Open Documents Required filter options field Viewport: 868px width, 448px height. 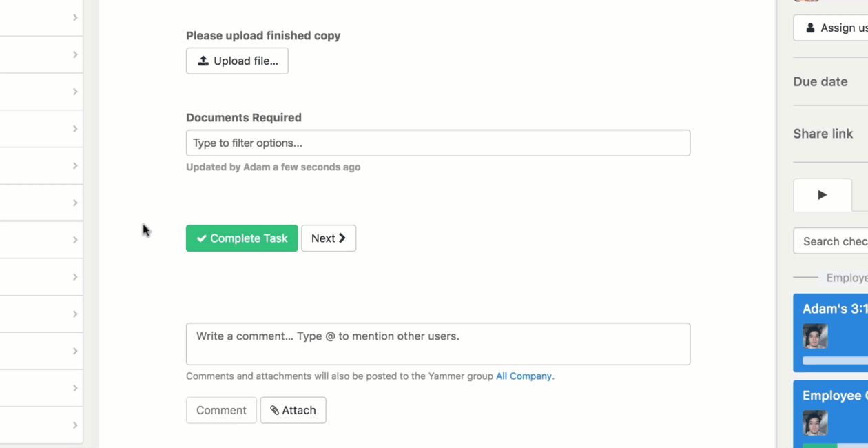pos(438,143)
